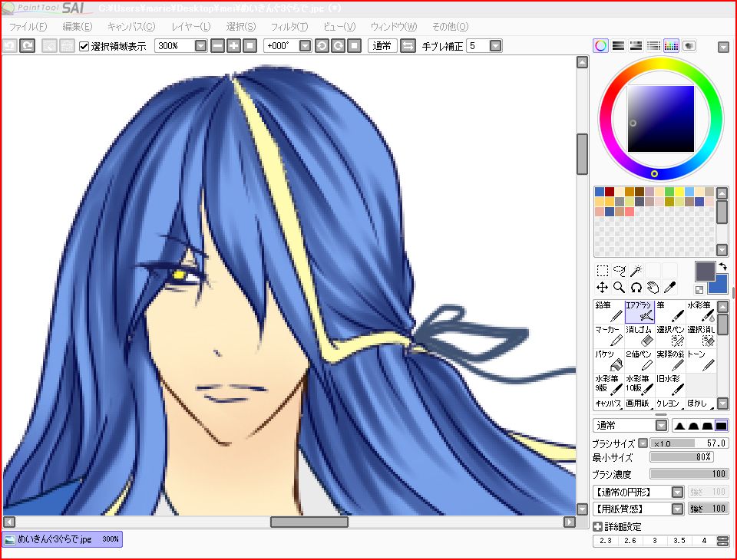Choose the 消しゴム eraser tool
The image size is (737, 560).
pyautogui.click(x=640, y=336)
